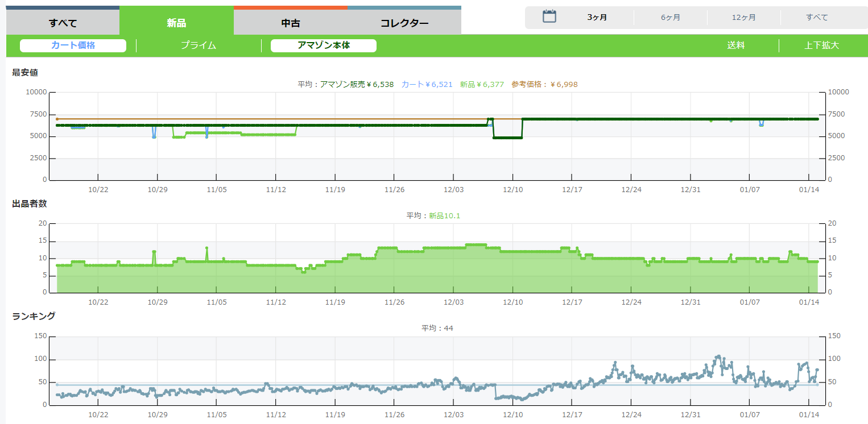
Task: Choose the 12ヶ月 time range
Action: coord(744,18)
